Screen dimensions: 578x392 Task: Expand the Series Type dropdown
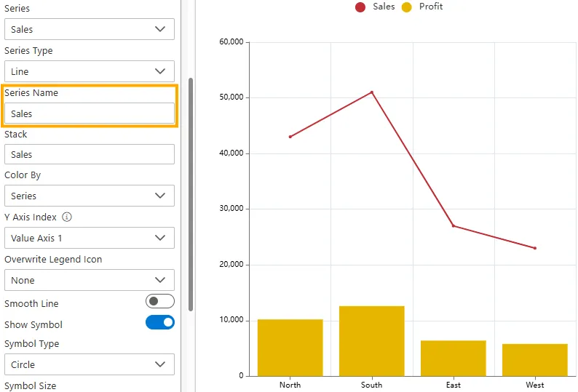(x=89, y=72)
